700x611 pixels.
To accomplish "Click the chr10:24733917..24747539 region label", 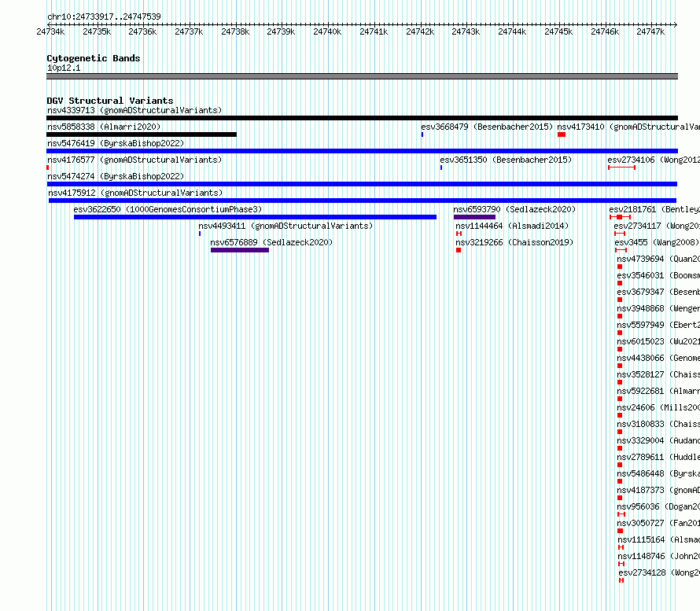I will pyautogui.click(x=104, y=17).
